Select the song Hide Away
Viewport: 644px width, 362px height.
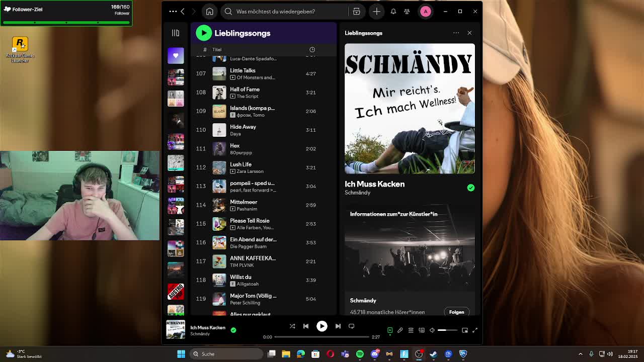point(243,127)
